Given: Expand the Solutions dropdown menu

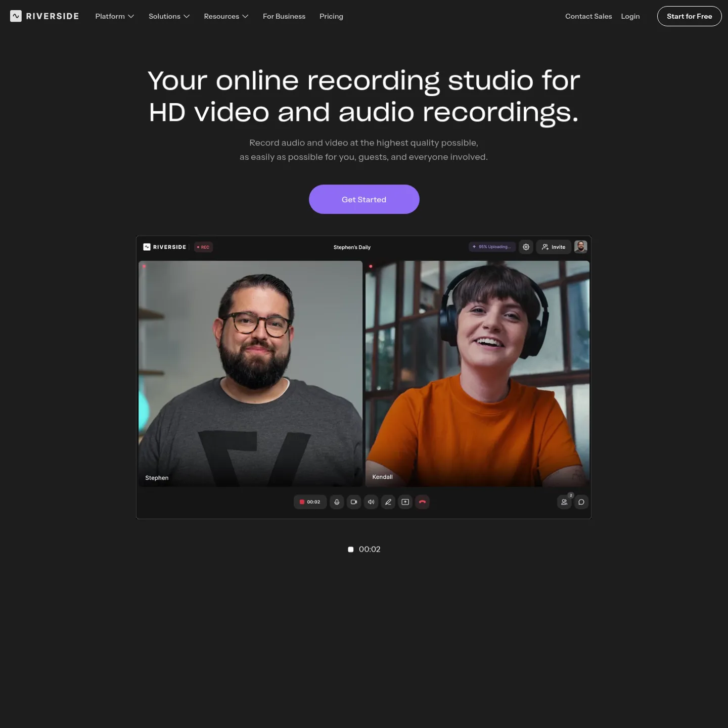Looking at the screenshot, I should 169,16.
